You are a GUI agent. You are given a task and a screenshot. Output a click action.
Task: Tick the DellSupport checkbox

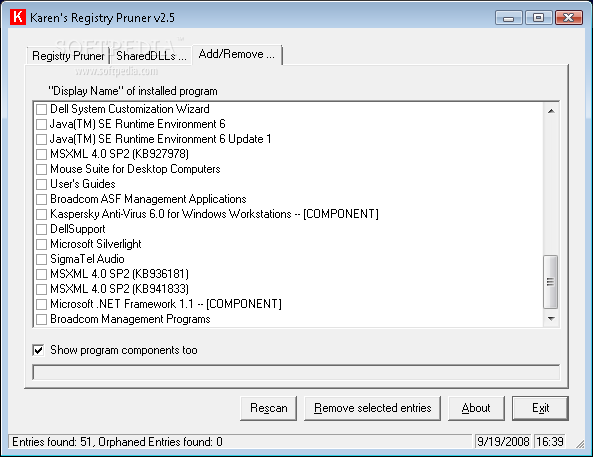41,229
